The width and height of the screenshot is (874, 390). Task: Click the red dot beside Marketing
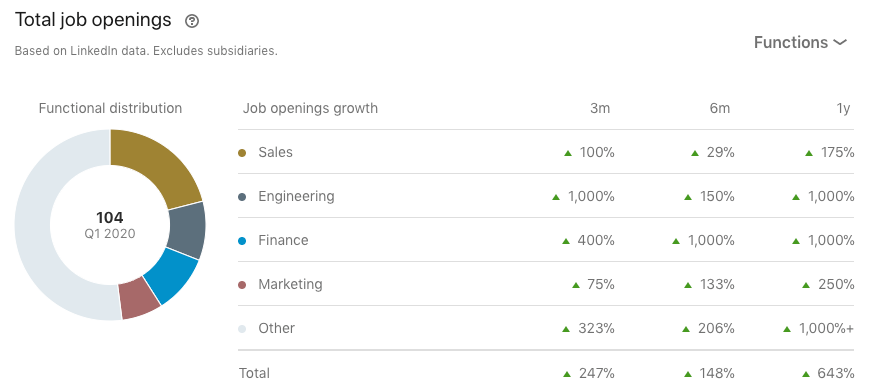click(x=242, y=285)
